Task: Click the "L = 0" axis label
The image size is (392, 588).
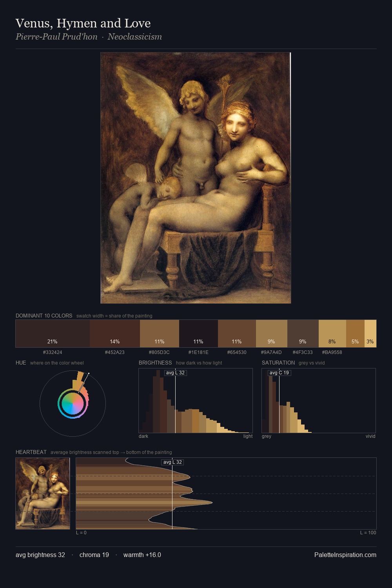Action: 81,533
